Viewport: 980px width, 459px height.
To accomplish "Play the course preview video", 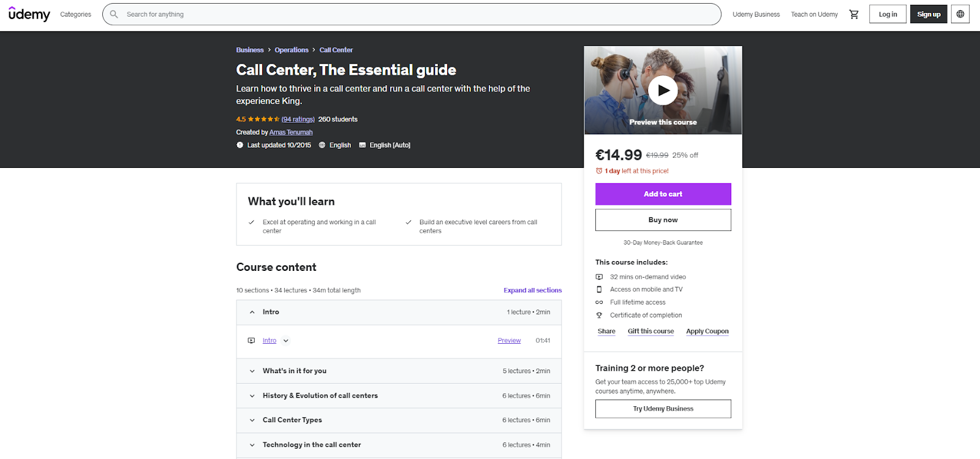I will [x=663, y=91].
